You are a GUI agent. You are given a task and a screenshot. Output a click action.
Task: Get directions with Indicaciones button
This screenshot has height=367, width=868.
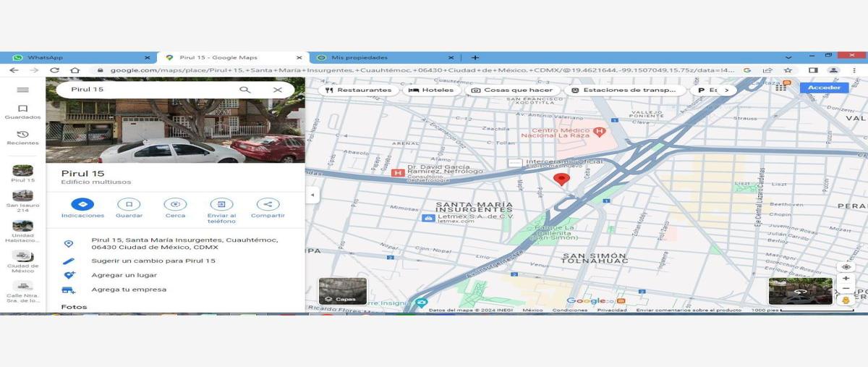82,208
